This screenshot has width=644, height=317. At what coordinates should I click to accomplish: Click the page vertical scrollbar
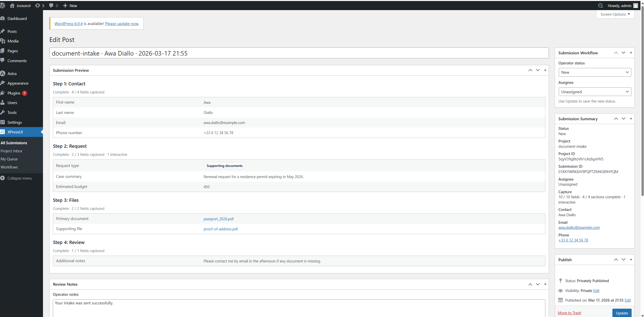(642, 101)
